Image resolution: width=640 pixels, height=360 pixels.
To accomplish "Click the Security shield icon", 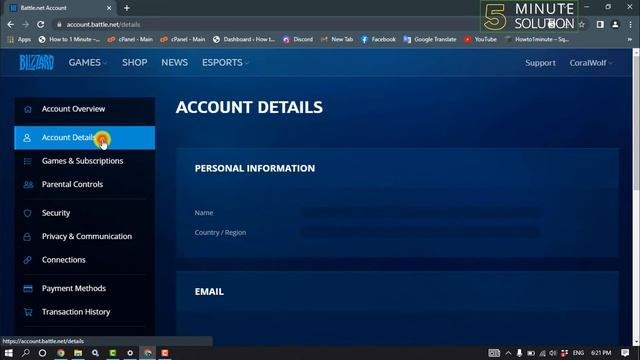I will click(27, 213).
